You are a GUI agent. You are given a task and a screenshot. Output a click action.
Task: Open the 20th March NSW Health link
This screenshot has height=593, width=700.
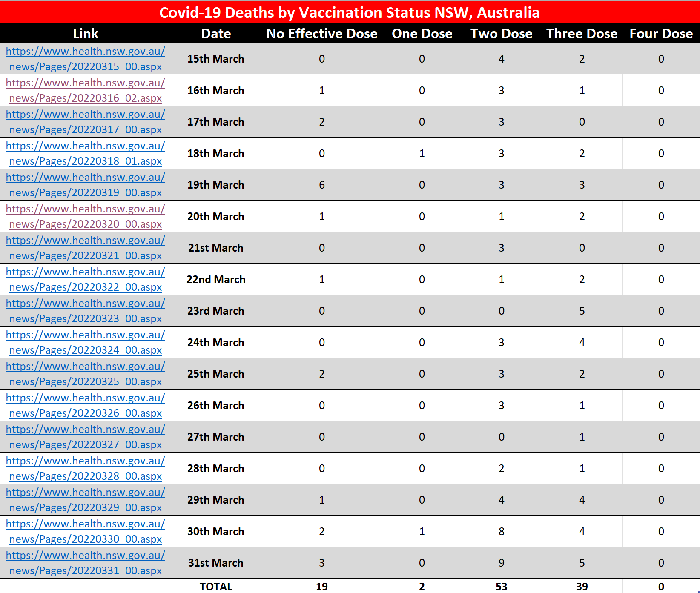coord(86,216)
